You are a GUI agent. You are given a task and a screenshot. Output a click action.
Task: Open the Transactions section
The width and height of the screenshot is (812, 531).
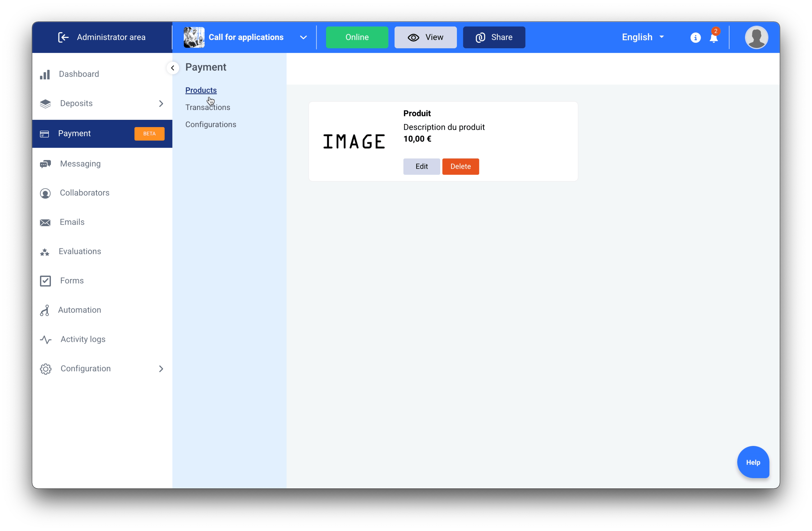click(x=208, y=107)
